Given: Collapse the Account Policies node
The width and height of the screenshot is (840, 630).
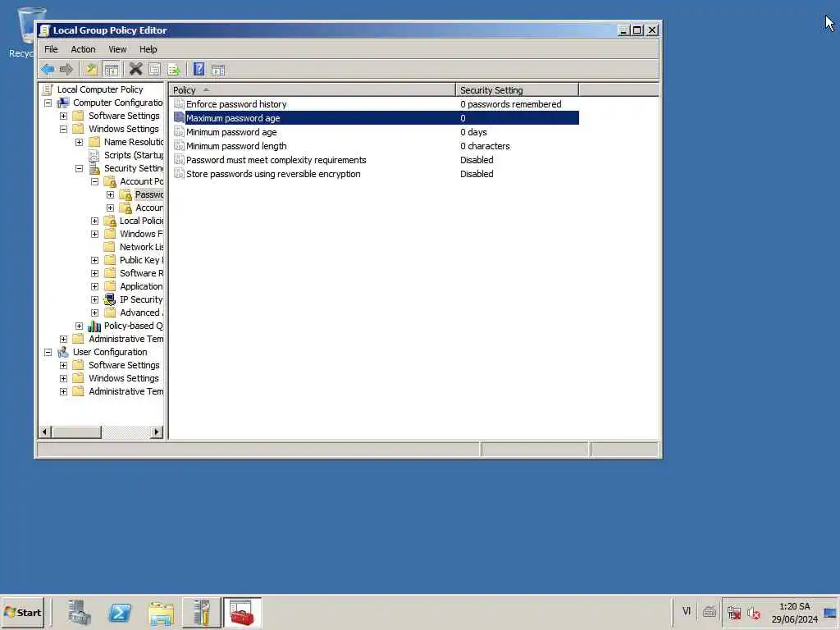Looking at the screenshot, I should tap(95, 181).
